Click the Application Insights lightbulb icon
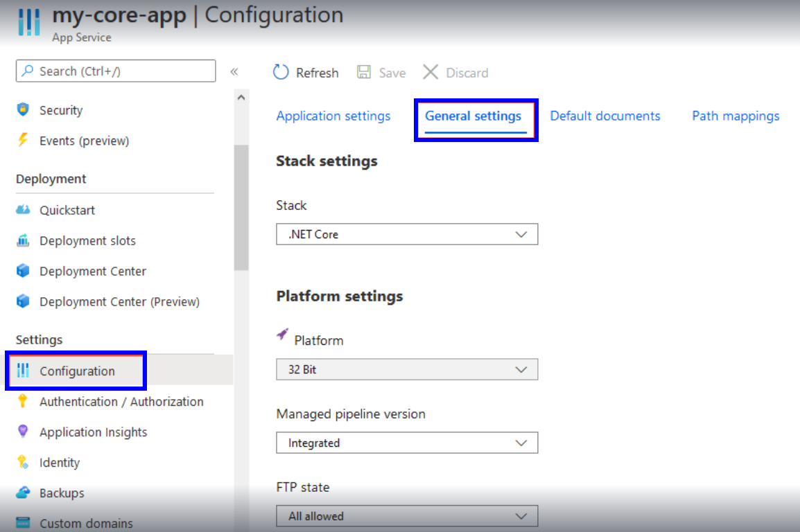800x532 pixels. click(22, 431)
